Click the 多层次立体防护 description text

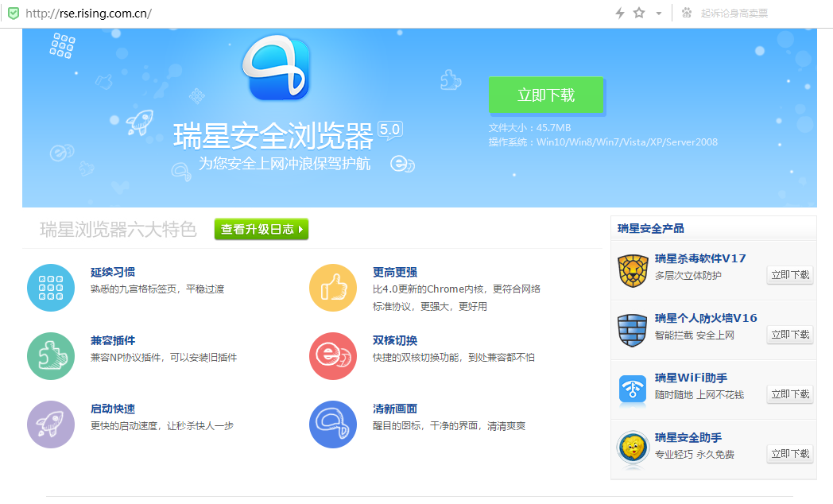pyautogui.click(x=688, y=276)
